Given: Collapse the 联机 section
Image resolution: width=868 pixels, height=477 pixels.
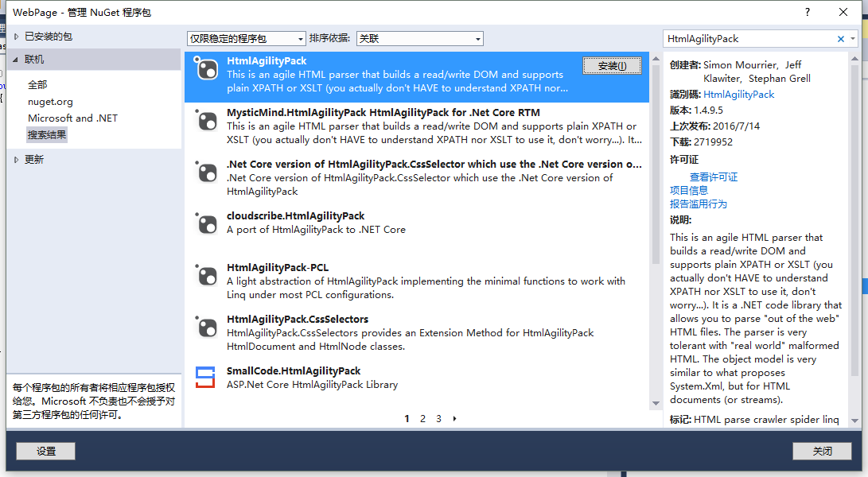Looking at the screenshot, I should pyautogui.click(x=16, y=59).
